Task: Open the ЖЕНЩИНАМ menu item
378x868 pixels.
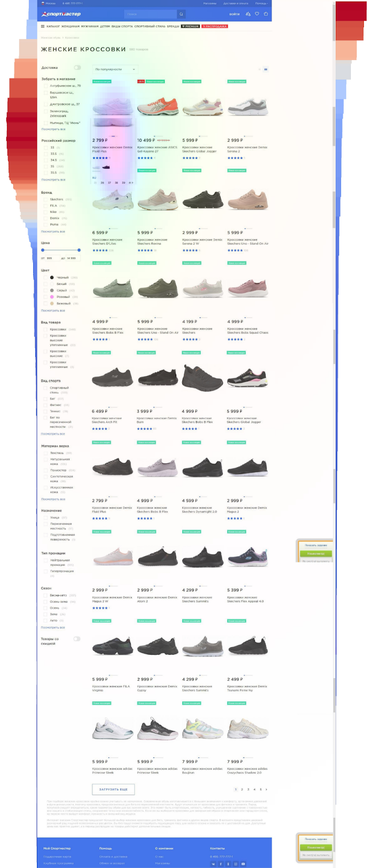Action: (x=71, y=26)
